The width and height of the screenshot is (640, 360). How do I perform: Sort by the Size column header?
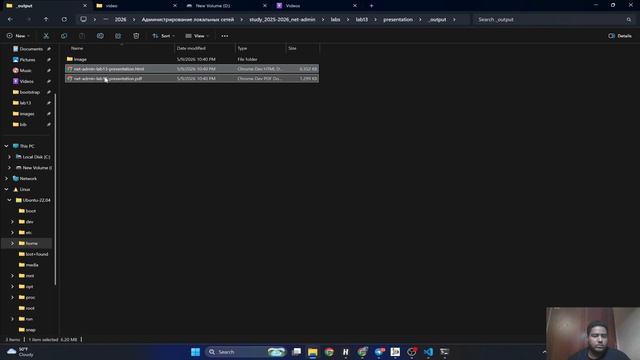(x=302, y=48)
